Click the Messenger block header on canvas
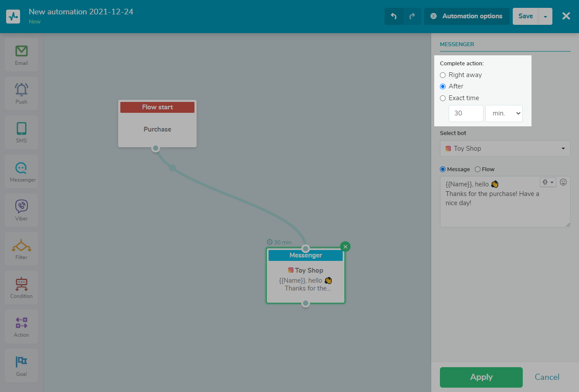The height and width of the screenshot is (392, 579). pyautogui.click(x=306, y=255)
